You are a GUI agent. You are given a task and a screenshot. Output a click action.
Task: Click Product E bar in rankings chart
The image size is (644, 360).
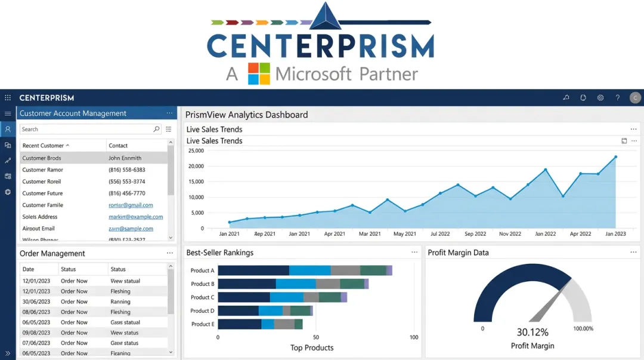coord(261,324)
